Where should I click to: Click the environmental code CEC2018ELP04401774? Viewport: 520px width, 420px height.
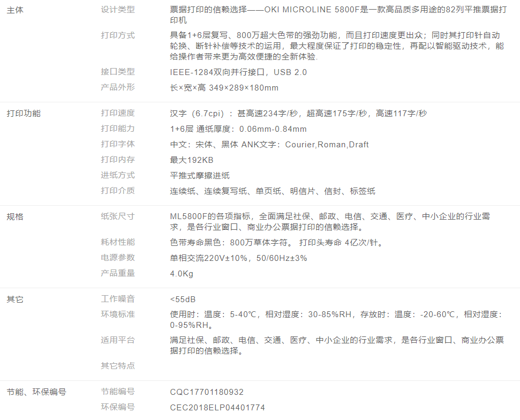tap(217, 408)
